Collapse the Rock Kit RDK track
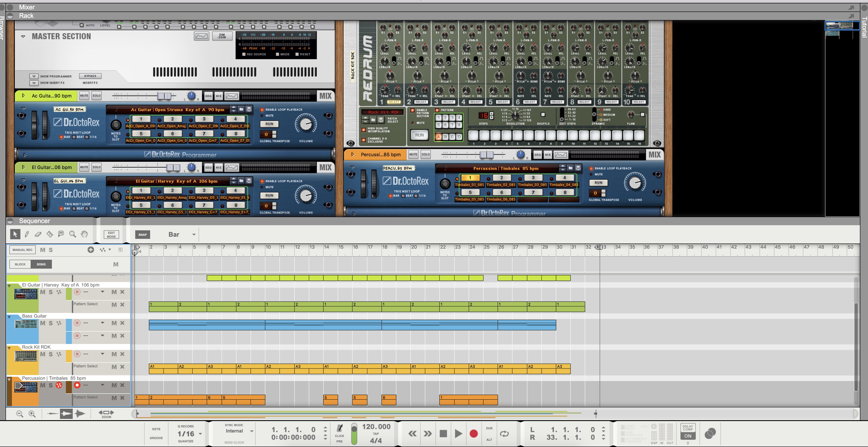The height and width of the screenshot is (447, 868). coord(9,348)
